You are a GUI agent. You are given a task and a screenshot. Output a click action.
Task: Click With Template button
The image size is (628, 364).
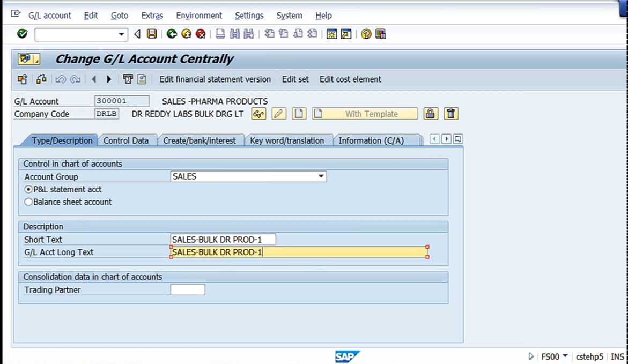[365, 114]
